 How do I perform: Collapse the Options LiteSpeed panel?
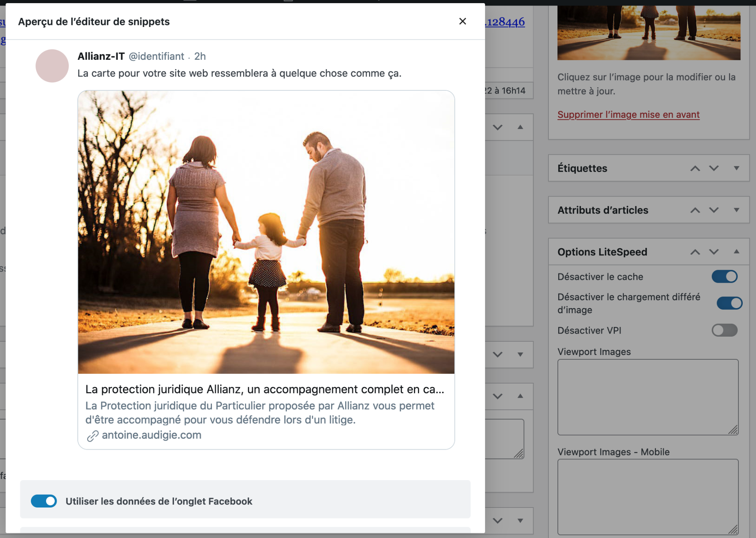pyautogui.click(x=736, y=252)
